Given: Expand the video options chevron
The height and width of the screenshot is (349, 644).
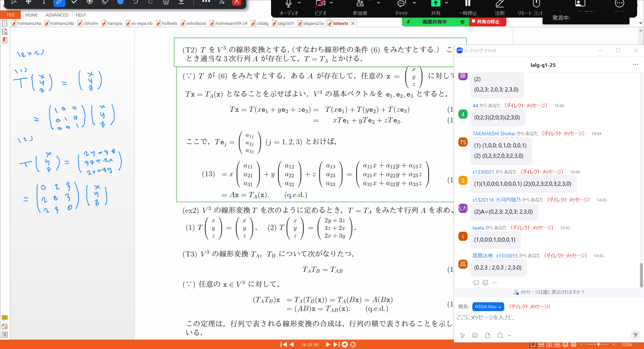Looking at the screenshot, I should [x=331, y=3].
